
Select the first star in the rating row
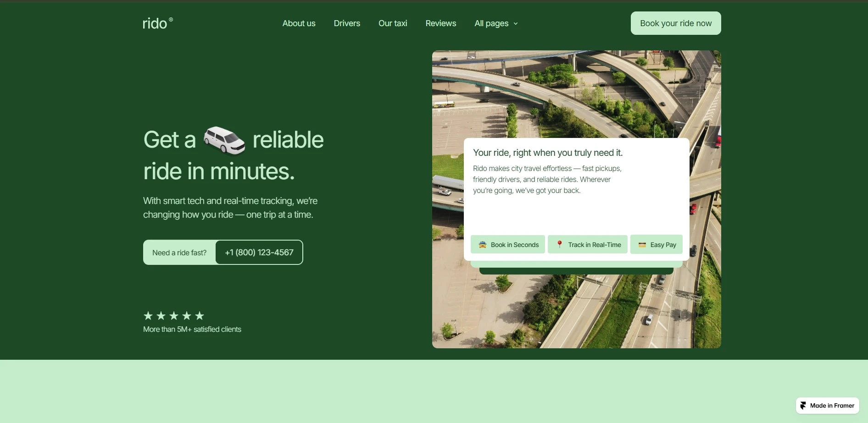point(148,316)
